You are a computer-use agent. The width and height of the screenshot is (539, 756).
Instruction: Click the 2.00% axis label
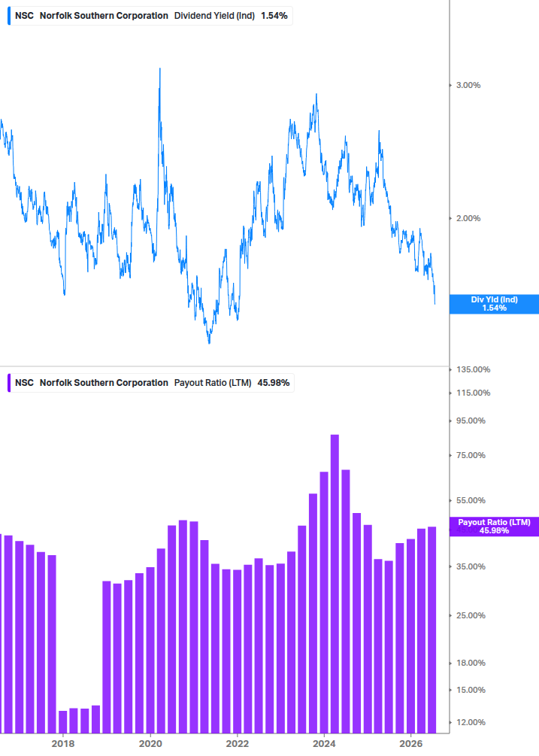click(x=468, y=218)
